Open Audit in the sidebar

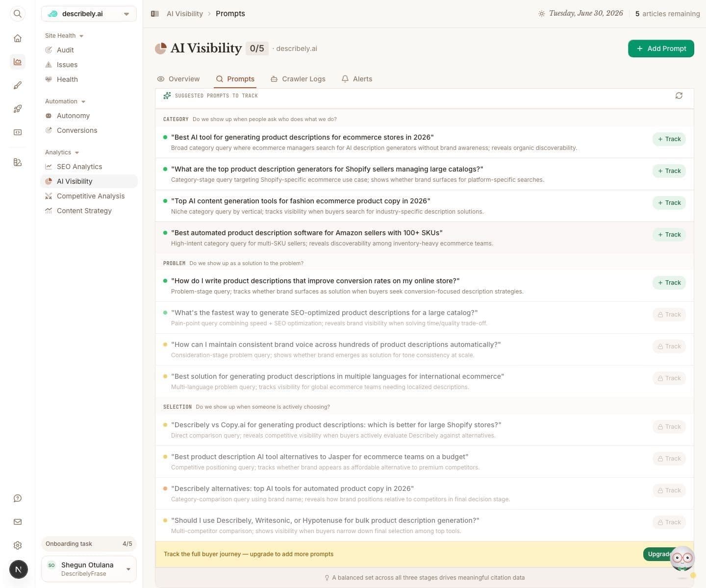pyautogui.click(x=89, y=50)
